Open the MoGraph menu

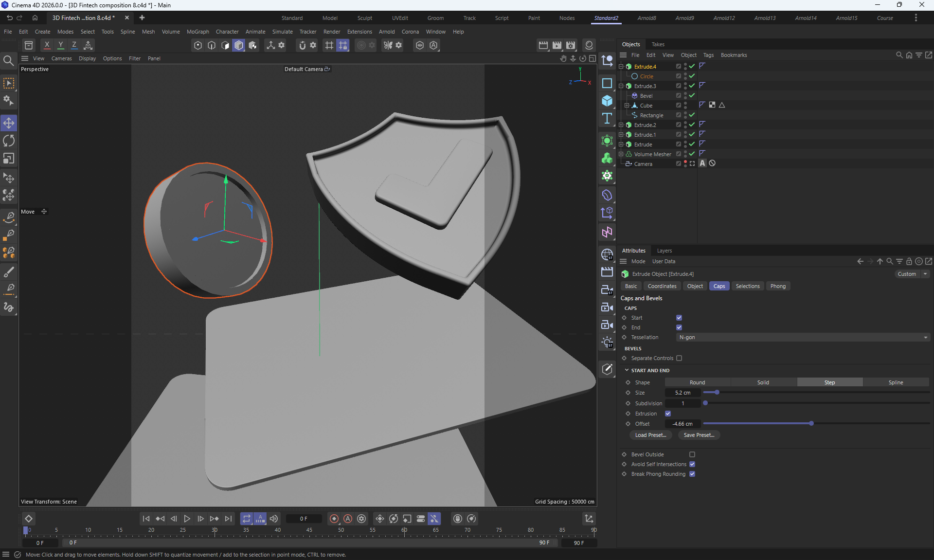pyautogui.click(x=198, y=32)
